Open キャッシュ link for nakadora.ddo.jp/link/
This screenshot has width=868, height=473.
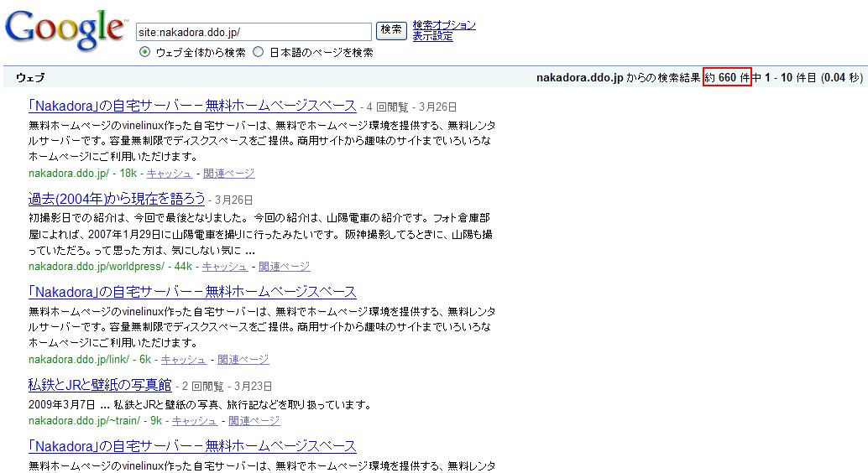pos(184,360)
